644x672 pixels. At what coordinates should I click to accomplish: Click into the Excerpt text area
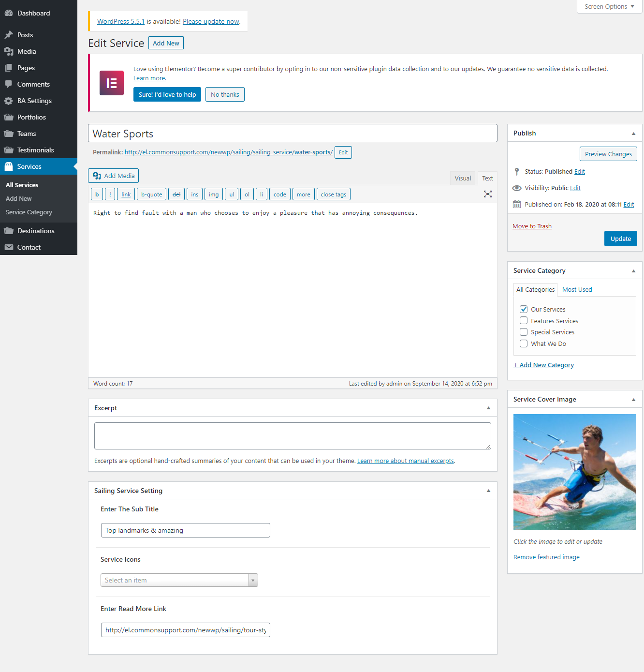(293, 435)
